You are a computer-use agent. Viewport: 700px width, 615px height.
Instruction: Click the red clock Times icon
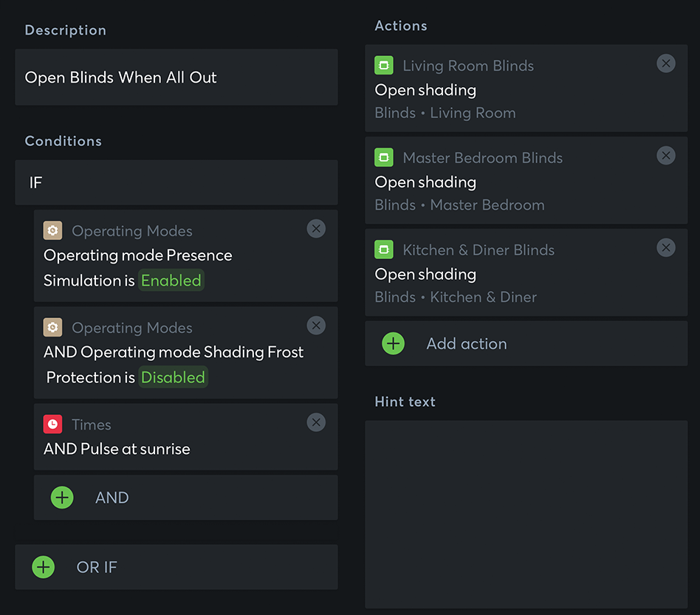click(x=52, y=424)
